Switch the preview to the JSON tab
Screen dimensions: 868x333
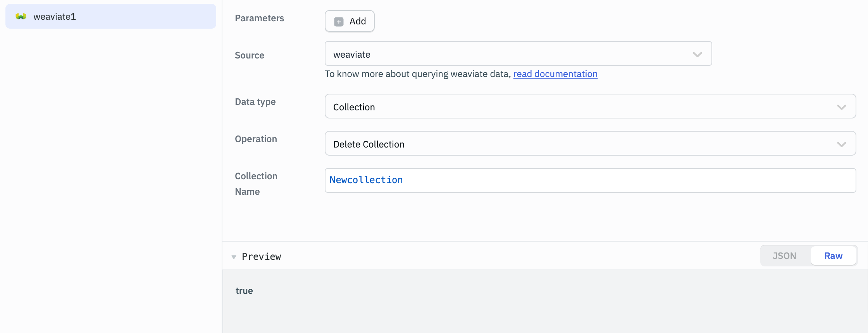(x=784, y=256)
